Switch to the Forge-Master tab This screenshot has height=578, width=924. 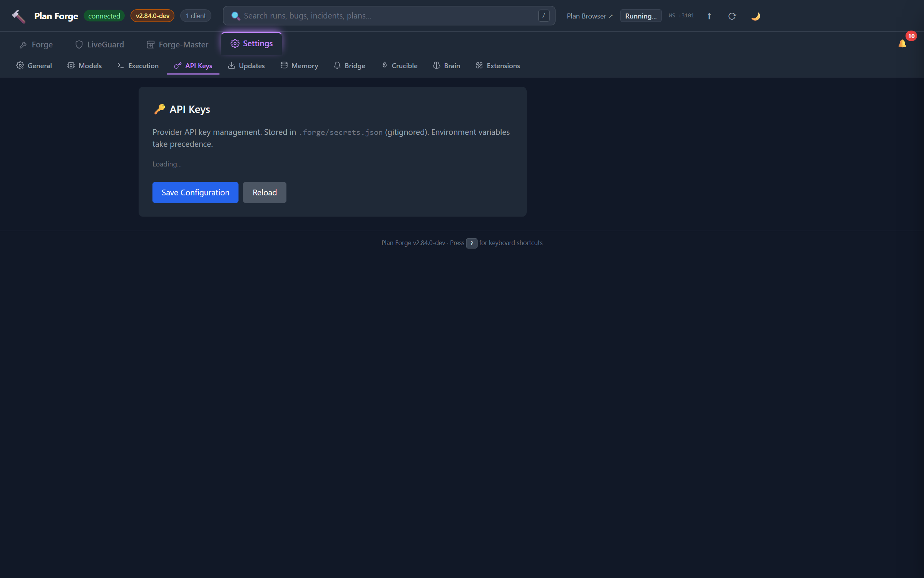[177, 45]
